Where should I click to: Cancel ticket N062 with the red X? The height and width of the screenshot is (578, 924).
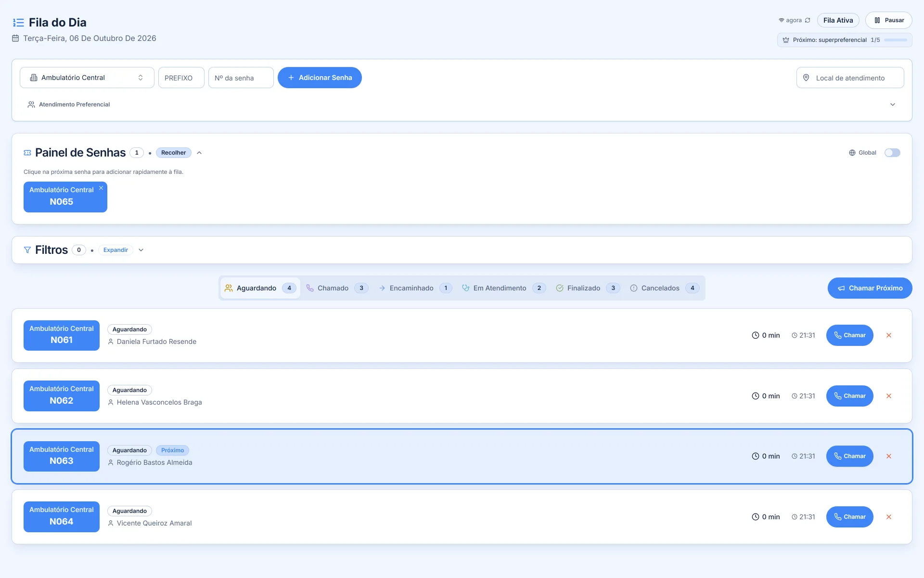coord(889,396)
